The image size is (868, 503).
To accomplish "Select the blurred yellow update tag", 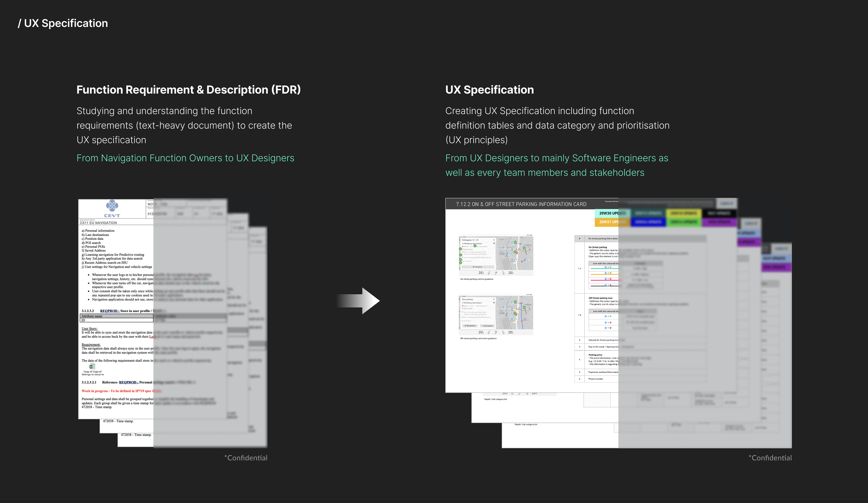I will click(x=684, y=213).
